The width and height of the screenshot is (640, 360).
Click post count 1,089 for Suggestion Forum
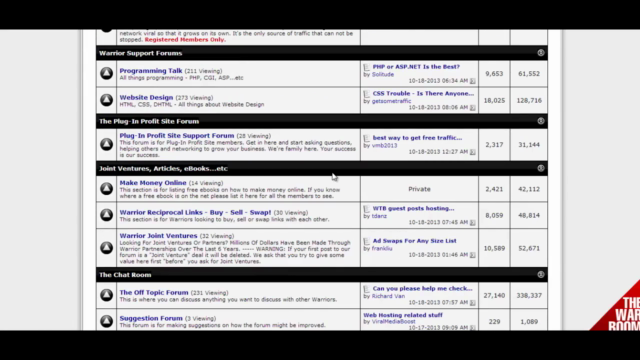(529, 322)
